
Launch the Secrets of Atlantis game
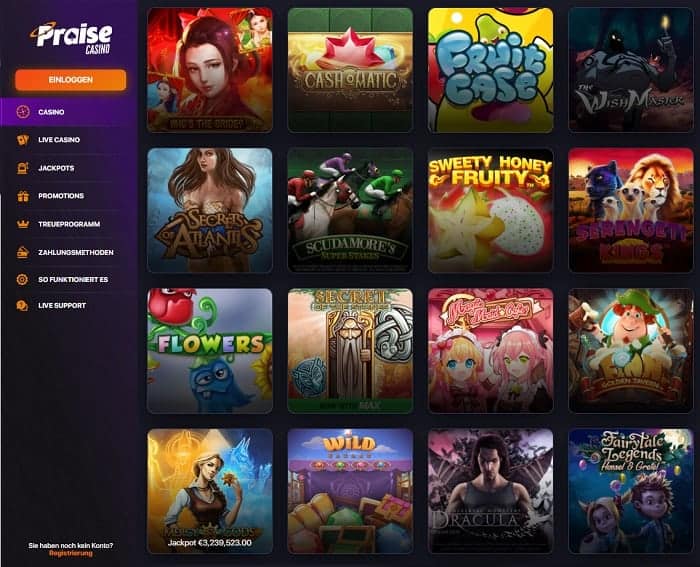tap(210, 210)
